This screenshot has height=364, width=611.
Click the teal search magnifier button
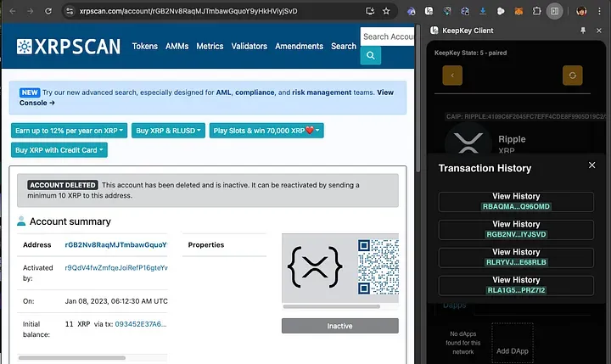click(x=371, y=56)
